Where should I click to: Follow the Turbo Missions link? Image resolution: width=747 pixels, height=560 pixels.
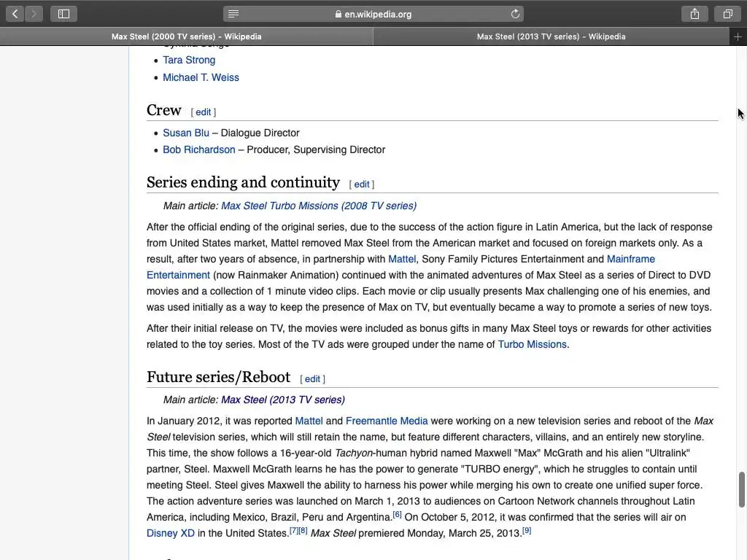532,344
